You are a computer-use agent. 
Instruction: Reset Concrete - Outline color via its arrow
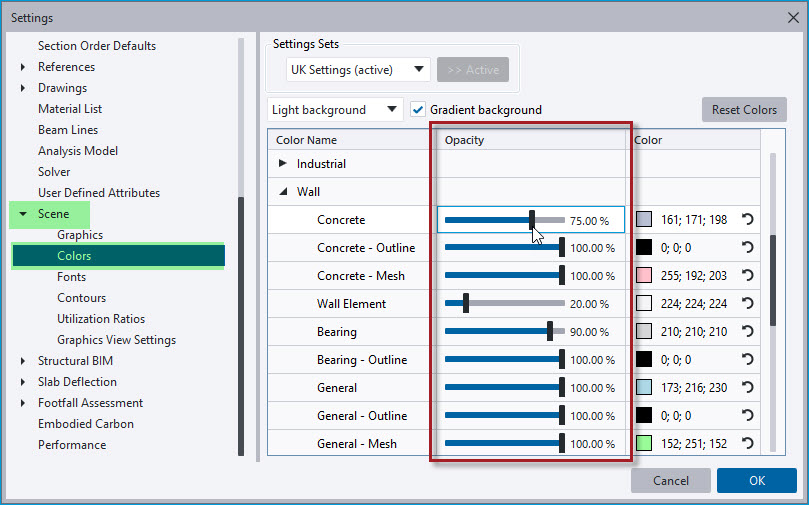tap(748, 248)
